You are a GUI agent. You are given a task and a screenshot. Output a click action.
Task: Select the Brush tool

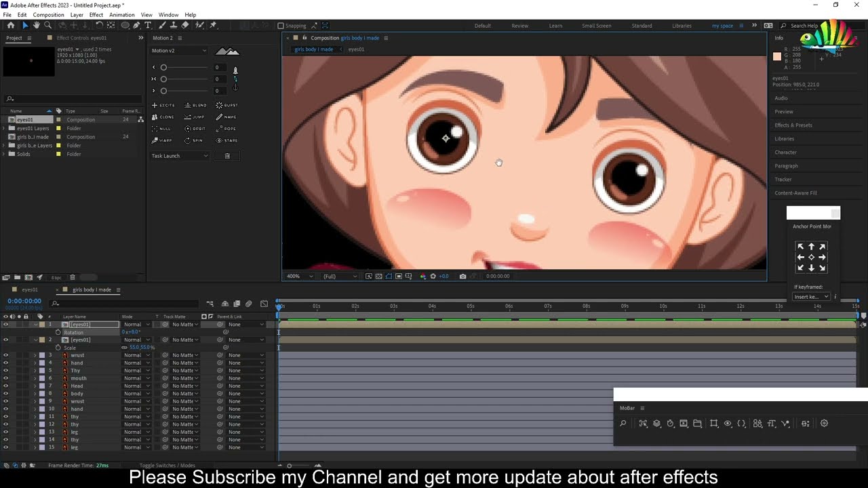click(162, 25)
